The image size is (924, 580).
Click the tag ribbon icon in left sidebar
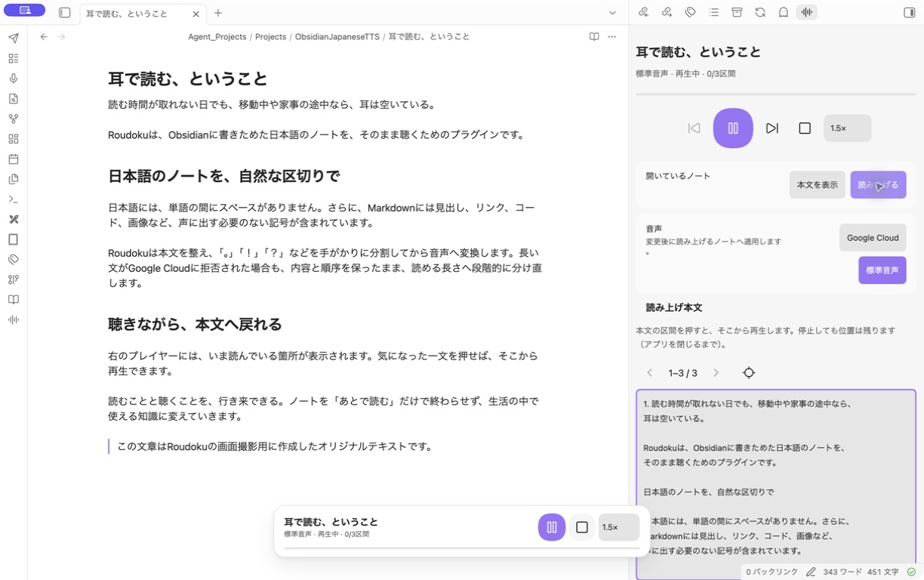click(14, 259)
